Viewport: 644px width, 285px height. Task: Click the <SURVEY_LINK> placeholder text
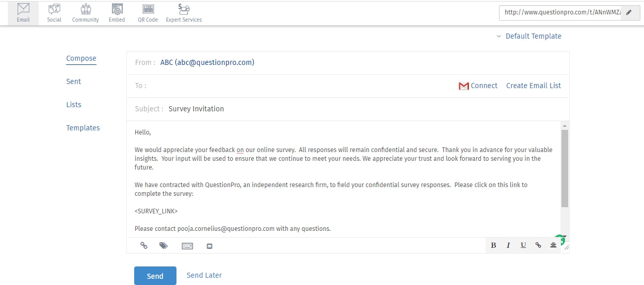coord(156,211)
